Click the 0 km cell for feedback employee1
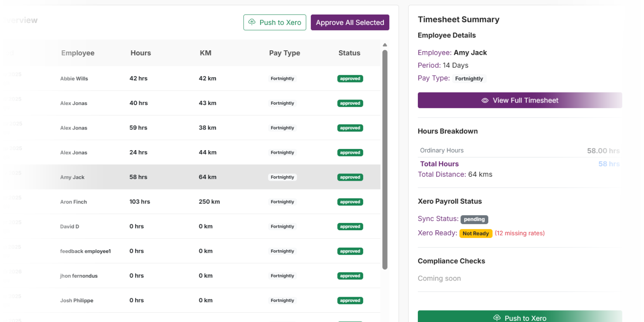The image size is (644, 322). (206, 251)
